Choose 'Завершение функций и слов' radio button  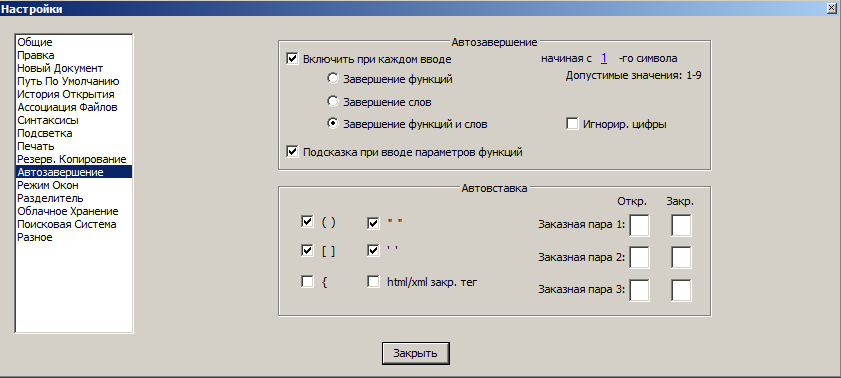click(x=333, y=124)
